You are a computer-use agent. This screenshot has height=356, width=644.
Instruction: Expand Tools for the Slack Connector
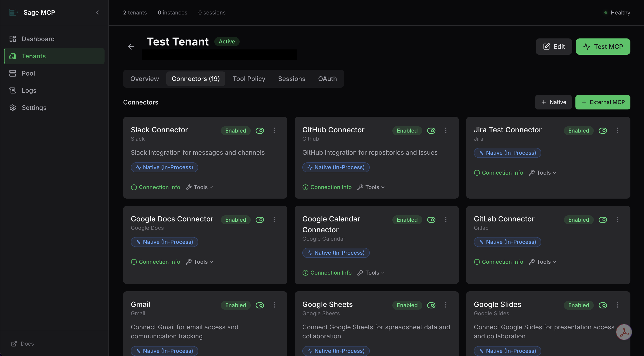point(200,187)
